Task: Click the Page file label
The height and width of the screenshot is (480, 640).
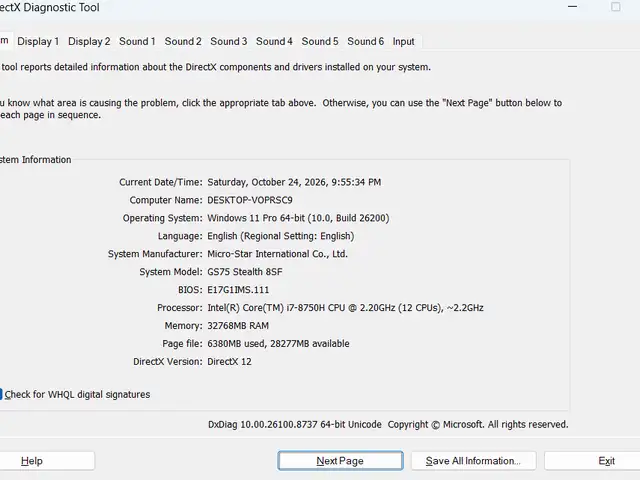Action: [182, 344]
